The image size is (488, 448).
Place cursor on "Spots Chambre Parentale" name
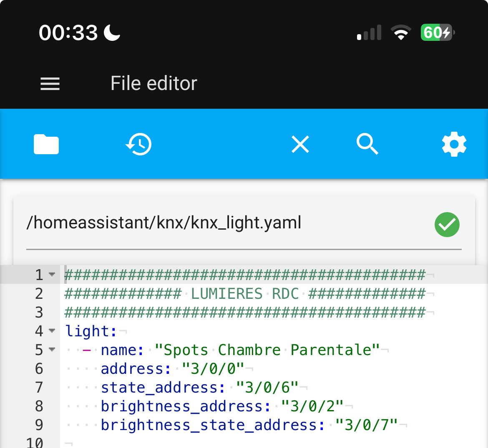coord(267,350)
